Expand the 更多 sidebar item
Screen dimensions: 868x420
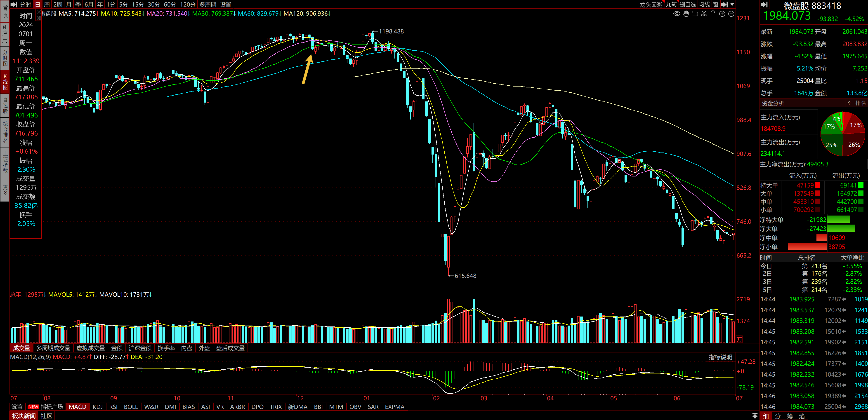pyautogui.click(x=5, y=190)
